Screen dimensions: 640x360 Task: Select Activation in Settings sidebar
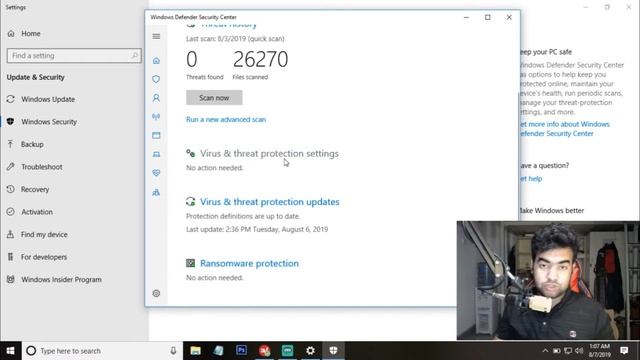[x=37, y=212]
